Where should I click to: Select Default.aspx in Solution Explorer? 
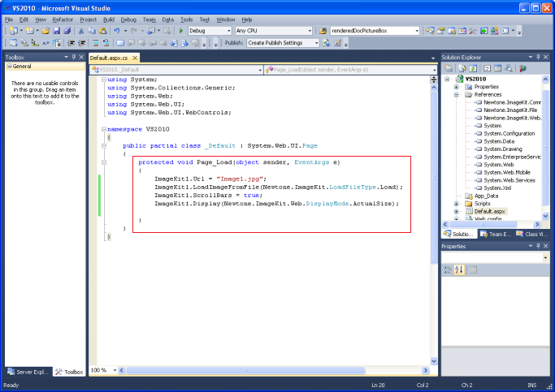(x=489, y=211)
